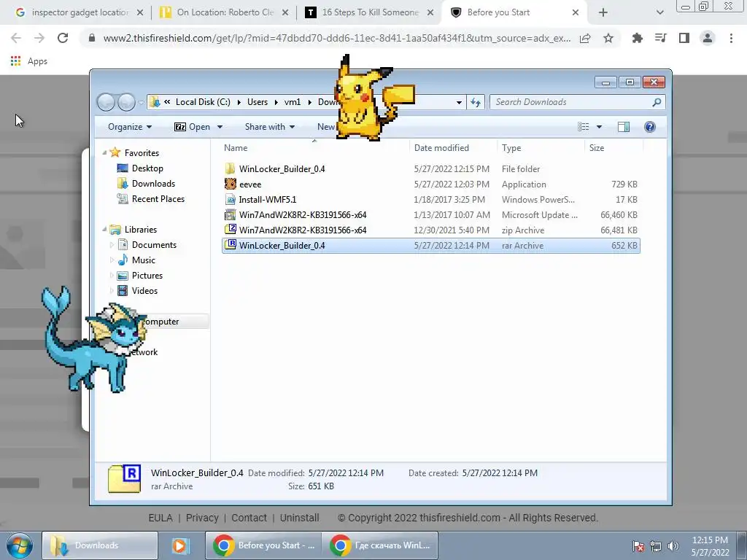The height and width of the screenshot is (560, 747).
Task: Switch to the inspector gadget location tab
Action: click(79, 12)
